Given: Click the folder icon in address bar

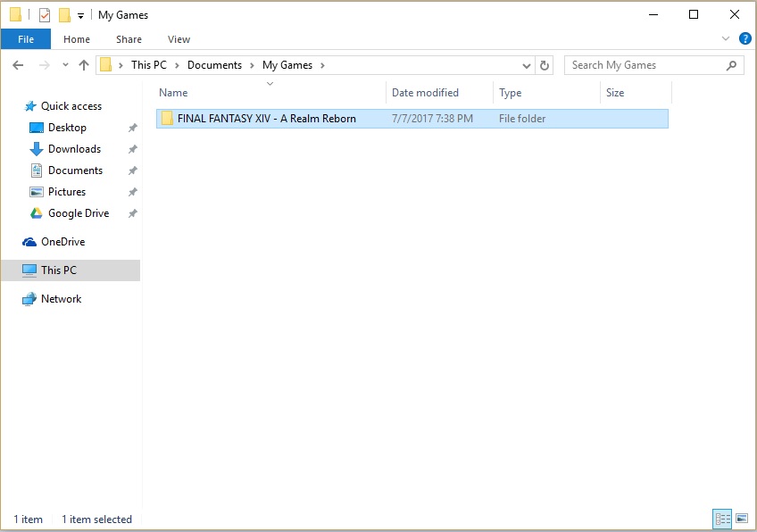Looking at the screenshot, I should pos(105,64).
